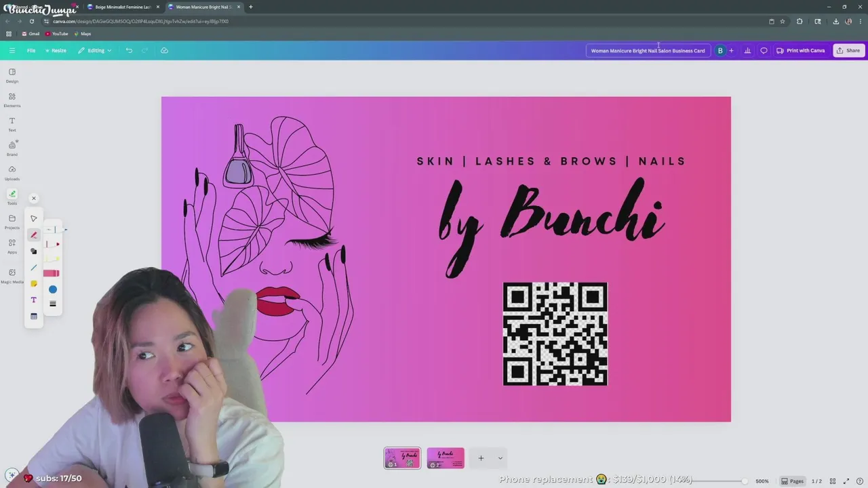Image resolution: width=868 pixels, height=488 pixels.
Task: Pick the red marker drawing tool
Action: pyautogui.click(x=53, y=244)
